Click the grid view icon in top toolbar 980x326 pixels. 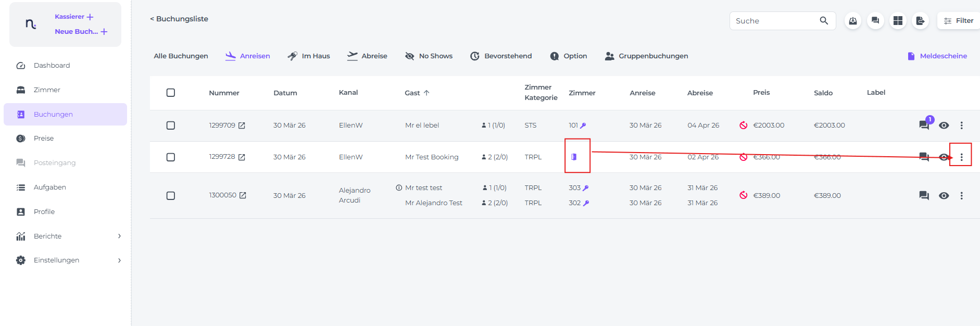click(898, 21)
